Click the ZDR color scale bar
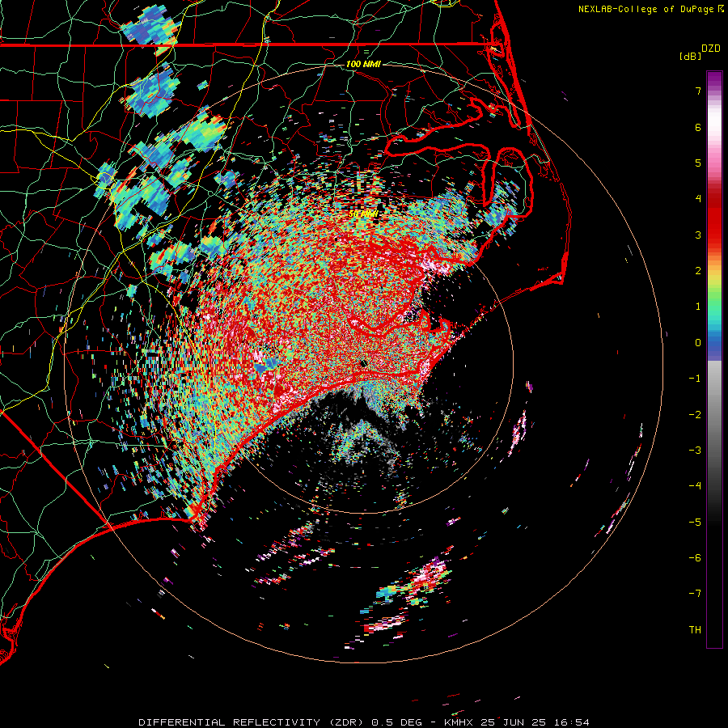The height and width of the screenshot is (728, 728). [714, 359]
